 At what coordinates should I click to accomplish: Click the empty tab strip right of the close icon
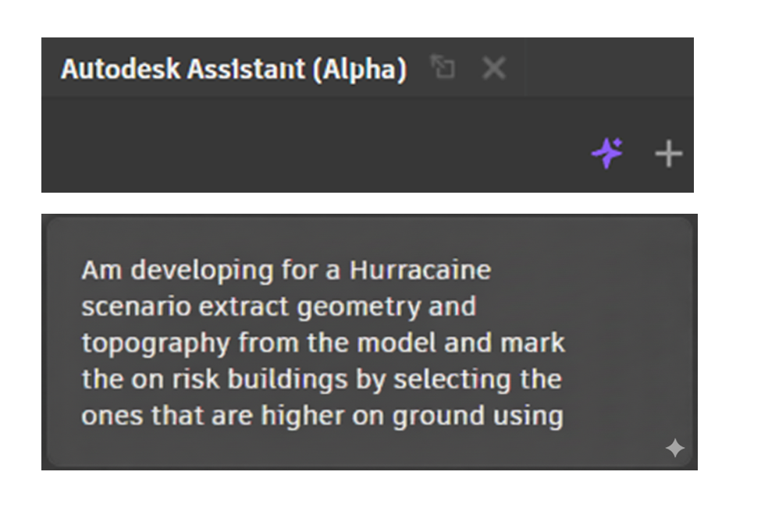tap(640, 69)
